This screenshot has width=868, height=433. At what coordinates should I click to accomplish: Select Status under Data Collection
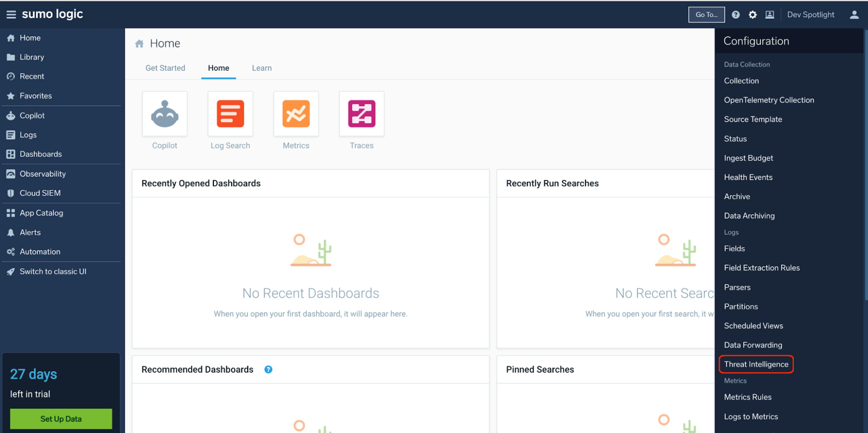(x=735, y=139)
